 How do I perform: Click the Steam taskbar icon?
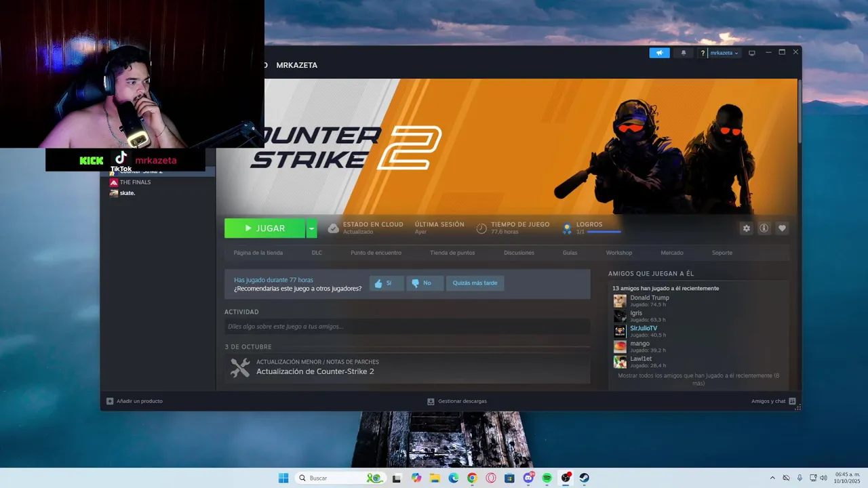584,478
